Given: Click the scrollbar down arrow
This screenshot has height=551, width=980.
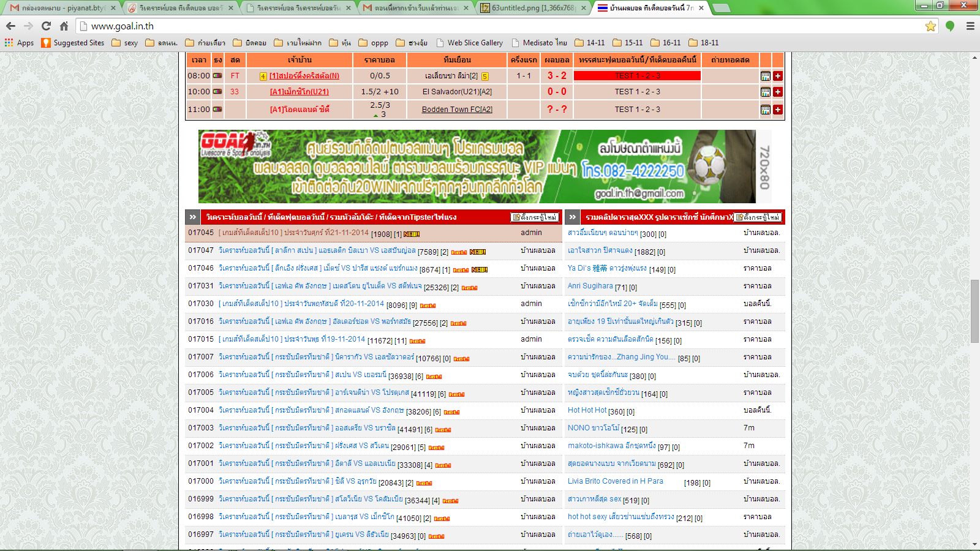Looking at the screenshot, I should [x=974, y=544].
